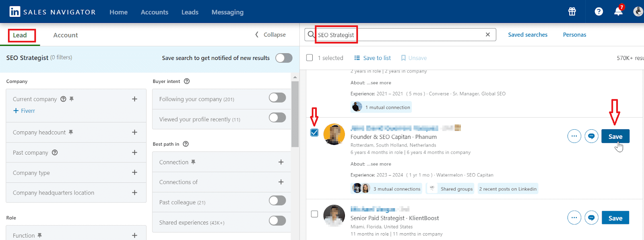Toggle Following your company filter

click(x=277, y=98)
